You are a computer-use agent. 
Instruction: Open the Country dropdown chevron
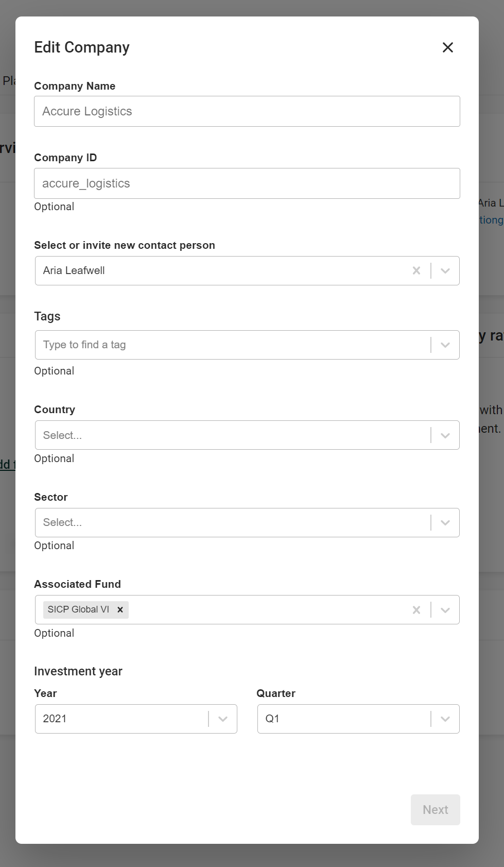click(x=445, y=435)
